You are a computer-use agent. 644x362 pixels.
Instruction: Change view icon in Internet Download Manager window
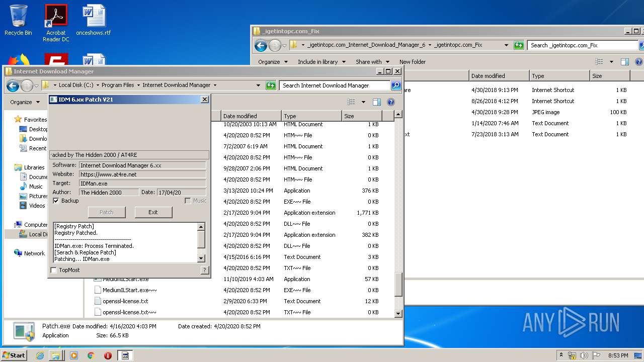pos(351,102)
